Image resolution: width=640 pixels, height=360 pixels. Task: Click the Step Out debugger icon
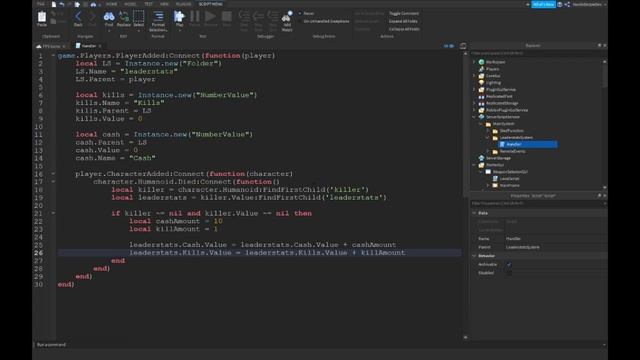point(273,16)
